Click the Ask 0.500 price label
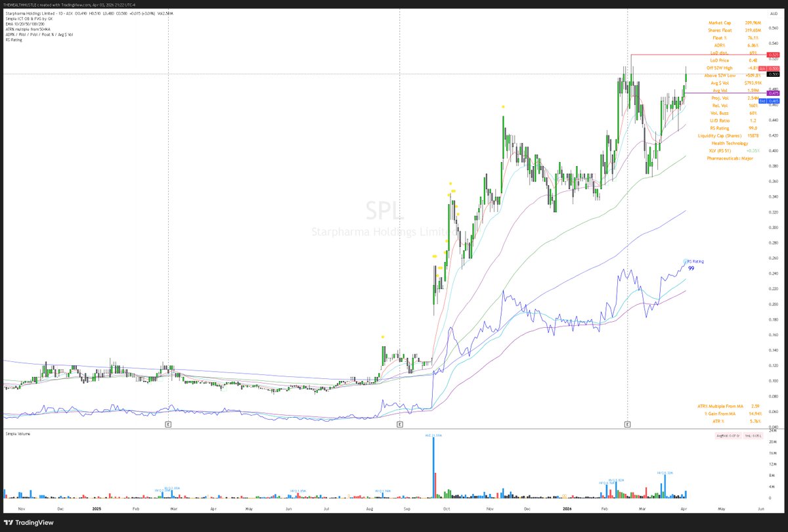788x532 pixels. click(769, 68)
